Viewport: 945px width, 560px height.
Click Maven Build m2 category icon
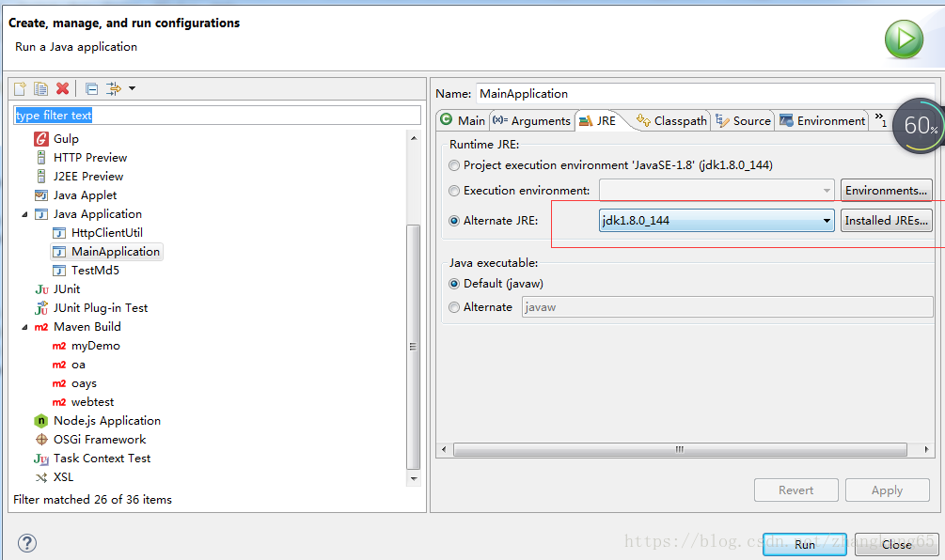coord(41,327)
